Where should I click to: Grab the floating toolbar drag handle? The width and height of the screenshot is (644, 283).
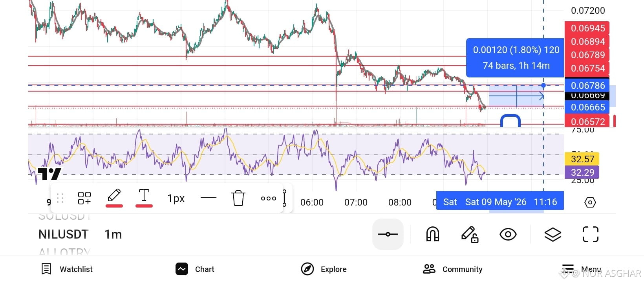tap(60, 198)
